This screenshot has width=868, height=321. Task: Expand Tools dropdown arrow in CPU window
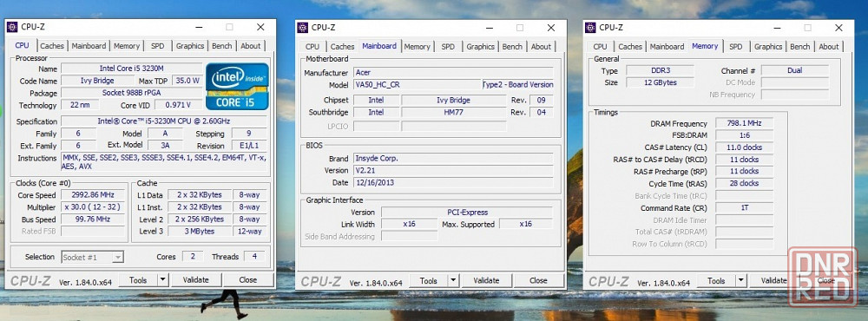(x=163, y=280)
